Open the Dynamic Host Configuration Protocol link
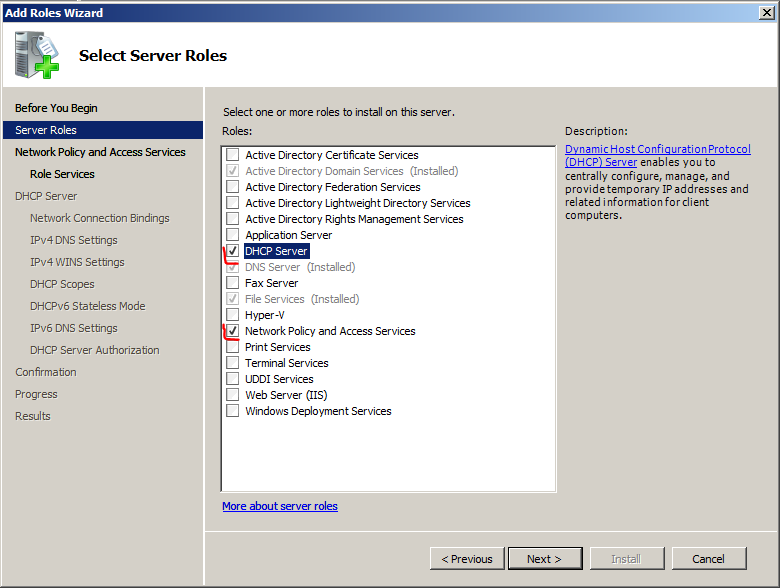The image size is (780, 588). (658, 155)
